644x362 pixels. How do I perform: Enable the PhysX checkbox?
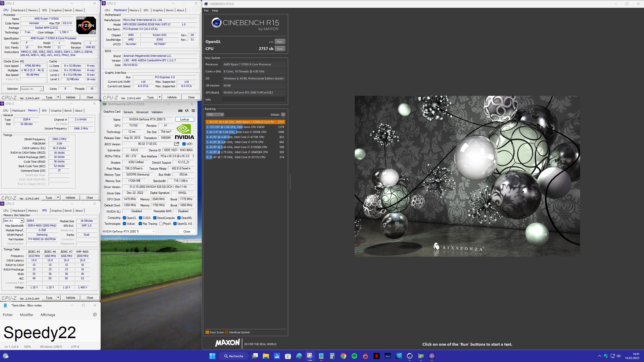(161, 224)
